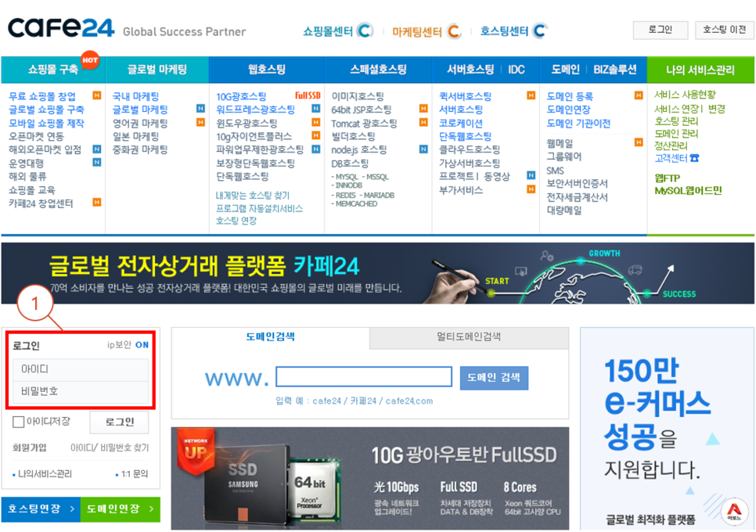Toggle ip보안 ON setting
This screenshot has height=532, width=756.
(142, 345)
